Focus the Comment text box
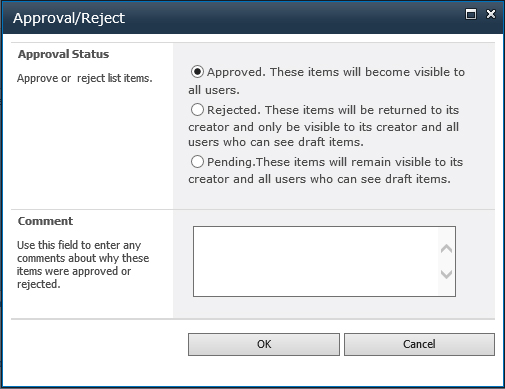Screen dimensions: 505x389 pos(316,261)
